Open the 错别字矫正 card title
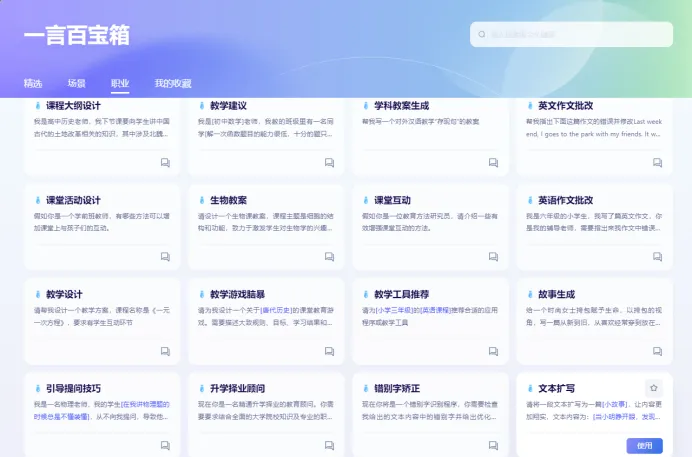Viewport: 692px width, 458px height. 397,388
